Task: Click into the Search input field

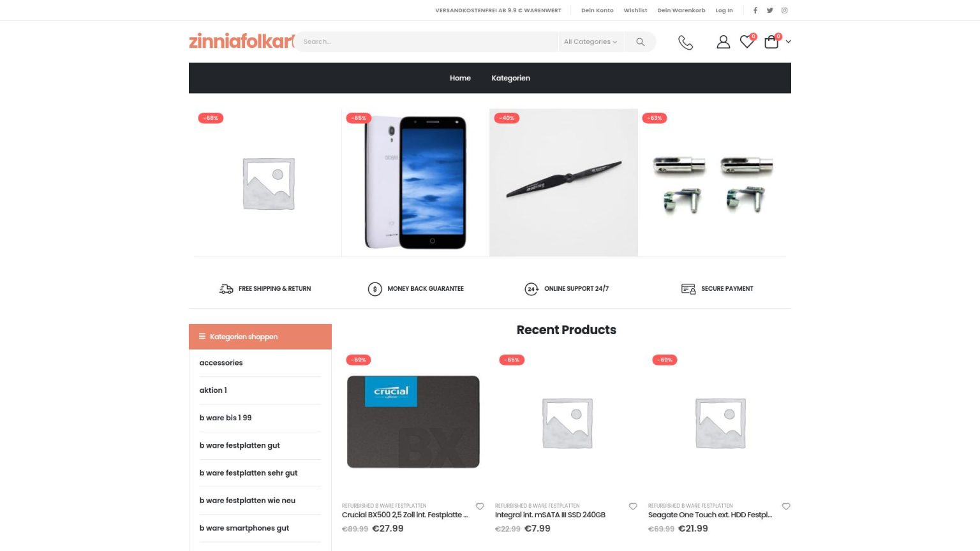Action: [425, 42]
